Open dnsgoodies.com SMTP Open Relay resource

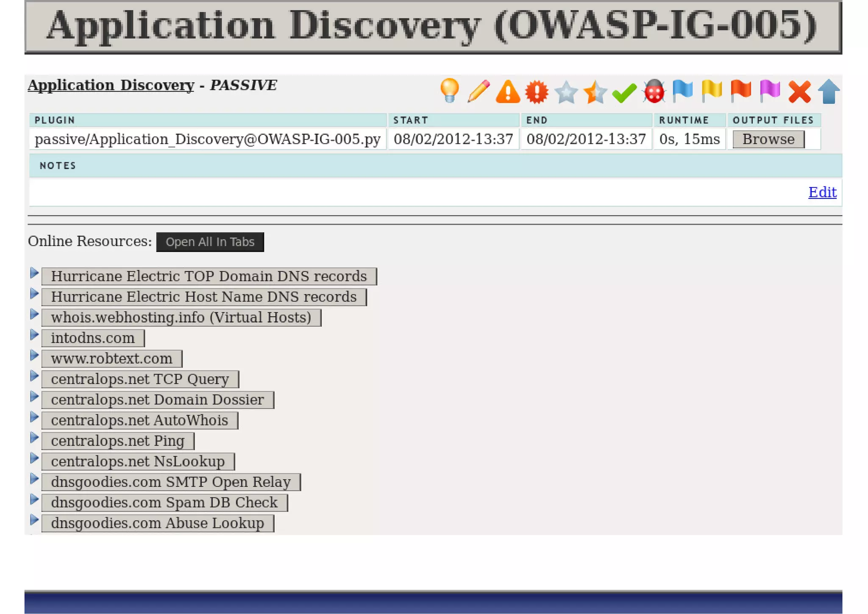coord(171,482)
